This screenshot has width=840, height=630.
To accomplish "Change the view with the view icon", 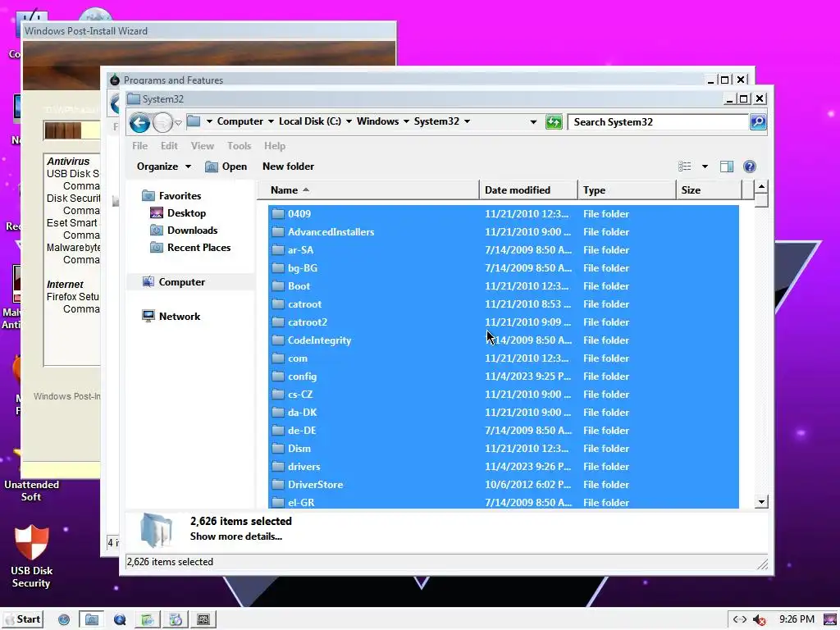I will [x=685, y=167].
